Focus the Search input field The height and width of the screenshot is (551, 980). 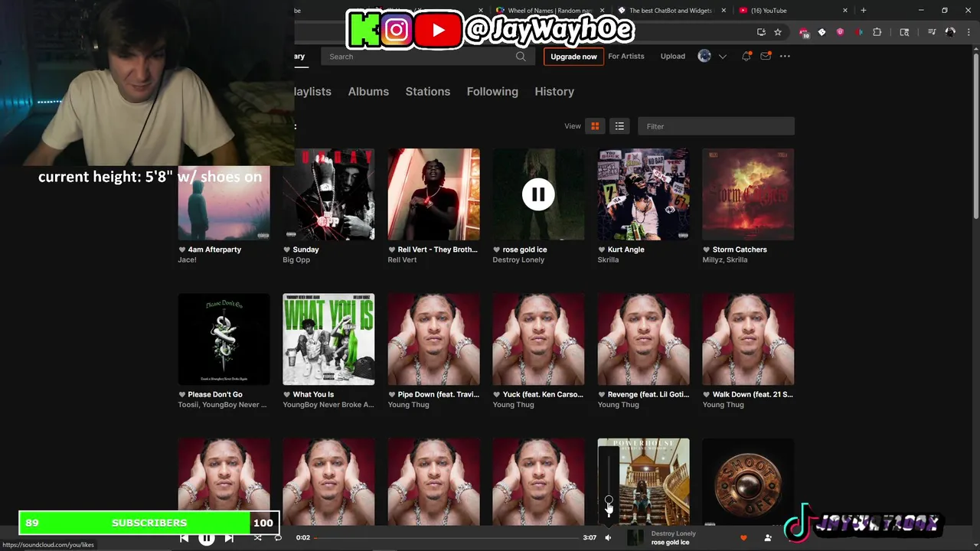pos(426,56)
